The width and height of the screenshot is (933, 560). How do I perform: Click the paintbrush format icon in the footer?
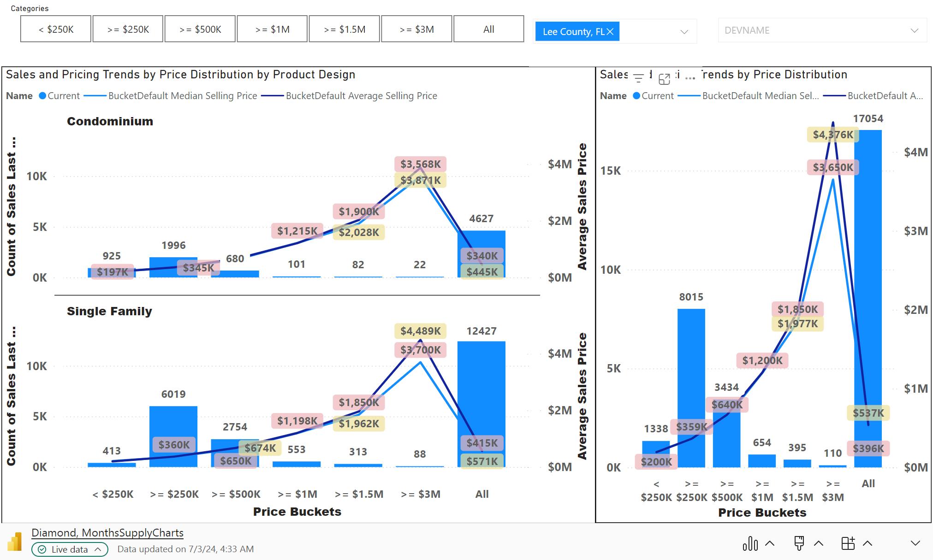click(799, 543)
